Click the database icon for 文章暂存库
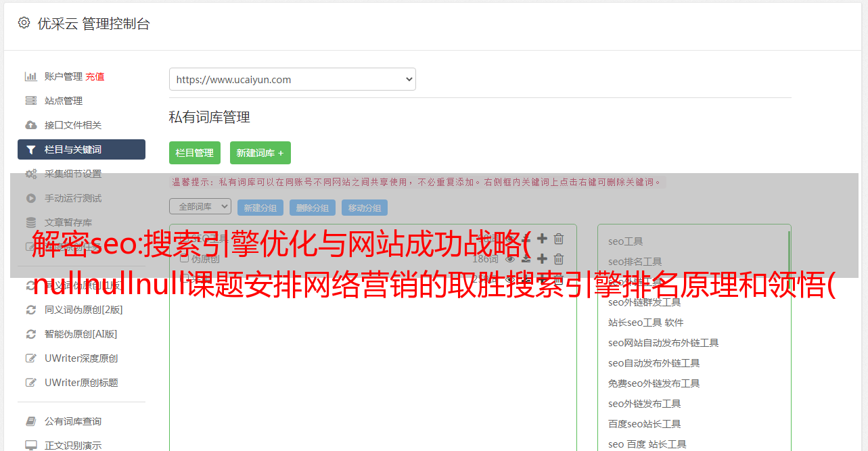The image size is (868, 451). point(30,222)
